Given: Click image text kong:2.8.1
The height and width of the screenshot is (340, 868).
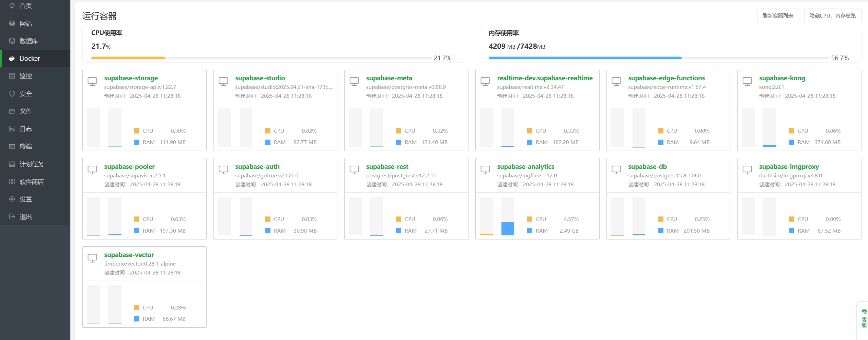Looking at the screenshot, I should tap(771, 87).
